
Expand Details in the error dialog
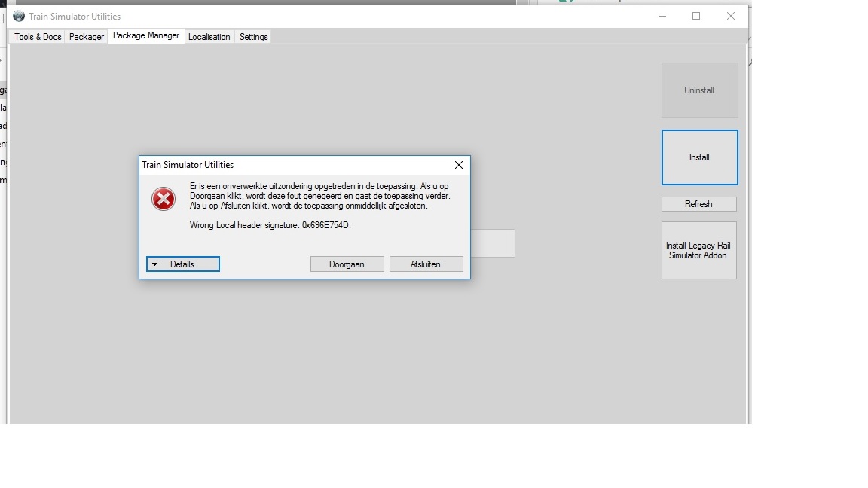click(182, 264)
